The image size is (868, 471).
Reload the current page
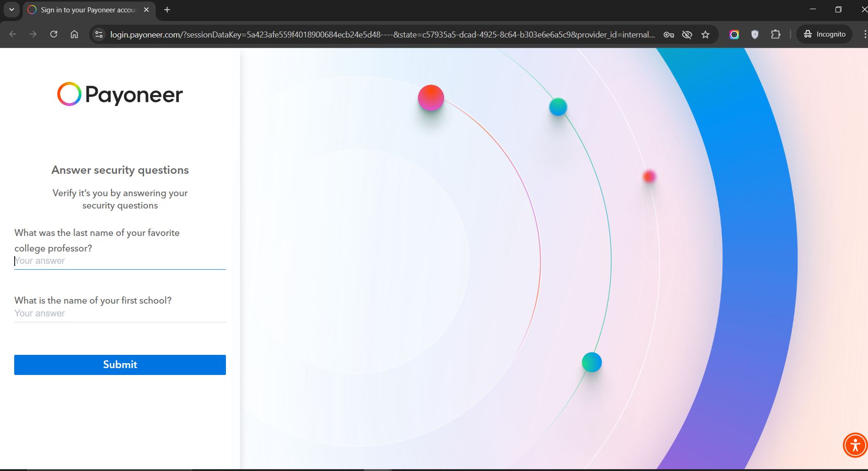(x=54, y=34)
